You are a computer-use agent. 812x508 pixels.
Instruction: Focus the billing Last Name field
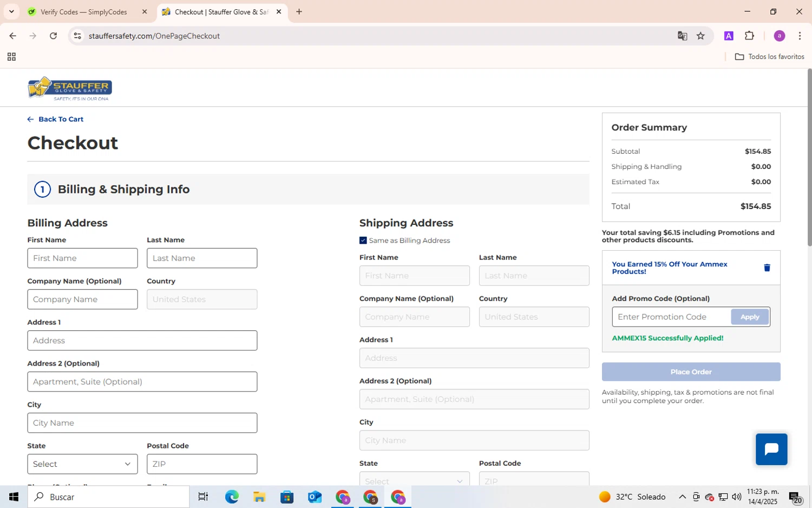click(202, 258)
